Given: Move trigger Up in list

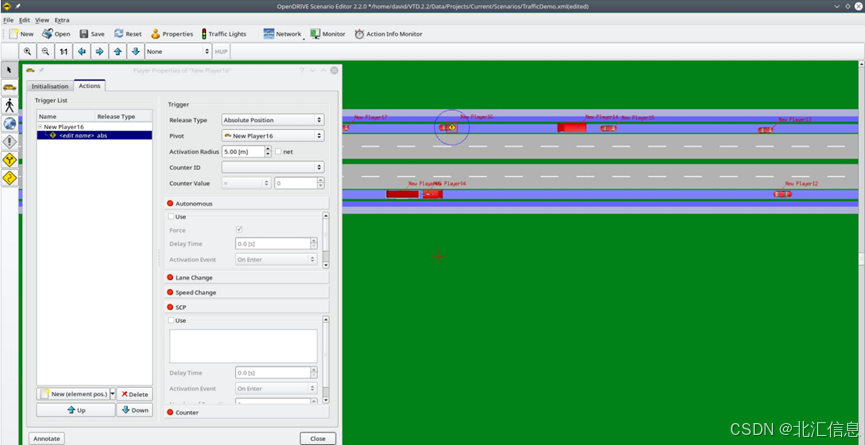Looking at the screenshot, I should tap(76, 410).
